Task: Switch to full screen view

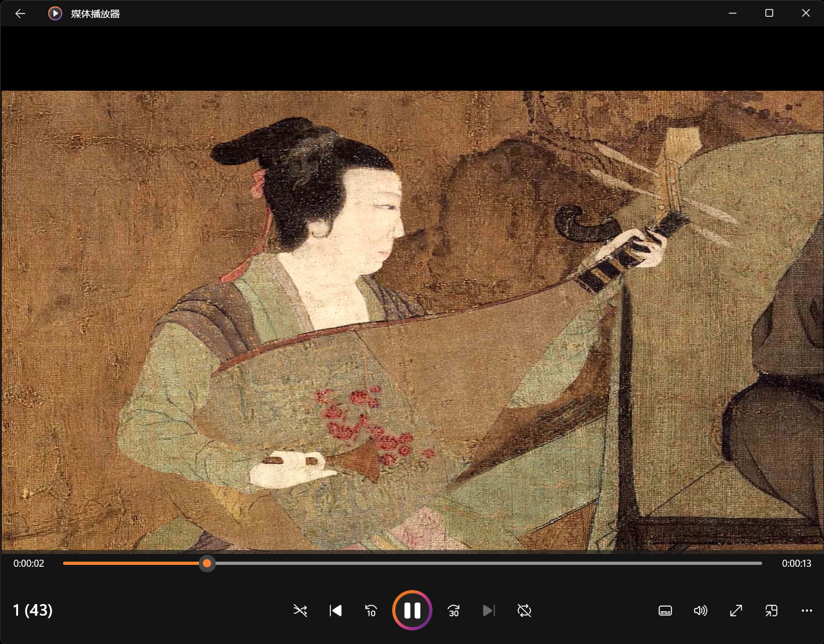Action: tap(736, 611)
